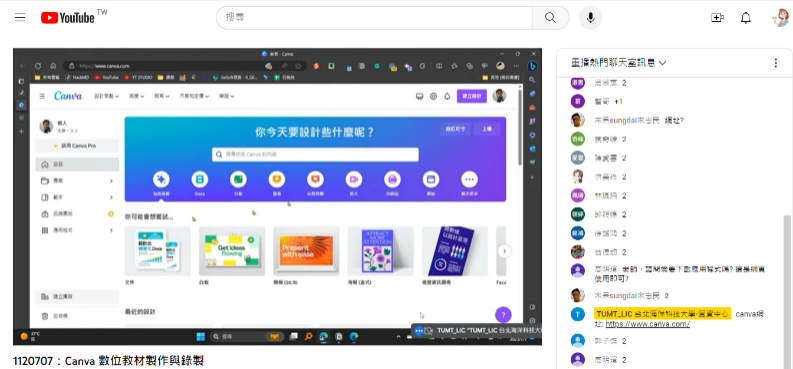Expand Canva's third header dropdown menu
The height and width of the screenshot is (369, 793).
[x=162, y=96]
